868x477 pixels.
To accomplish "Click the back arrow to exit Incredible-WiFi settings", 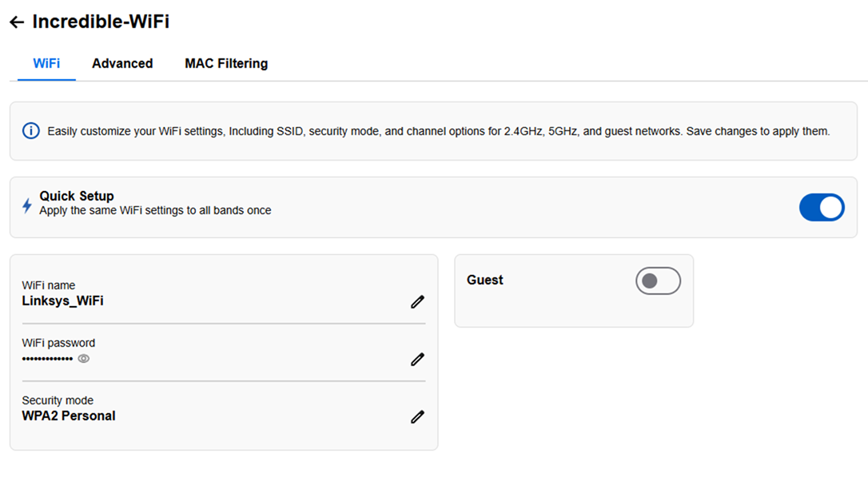I will [16, 22].
